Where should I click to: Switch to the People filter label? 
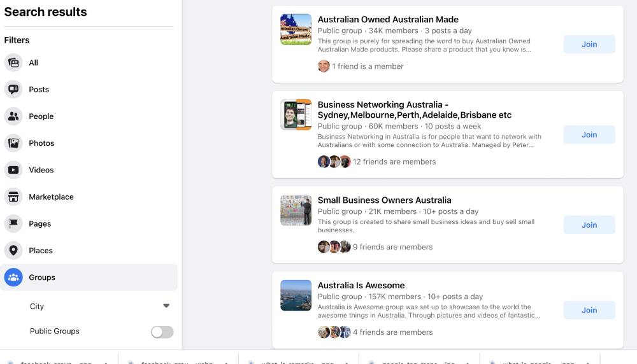click(41, 116)
